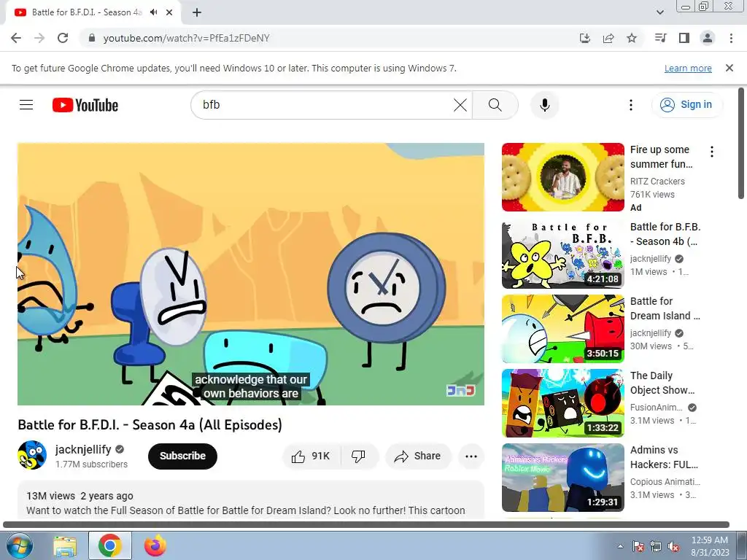Click the site lock icon
Screen dimensions: 747x560
pos(92,38)
